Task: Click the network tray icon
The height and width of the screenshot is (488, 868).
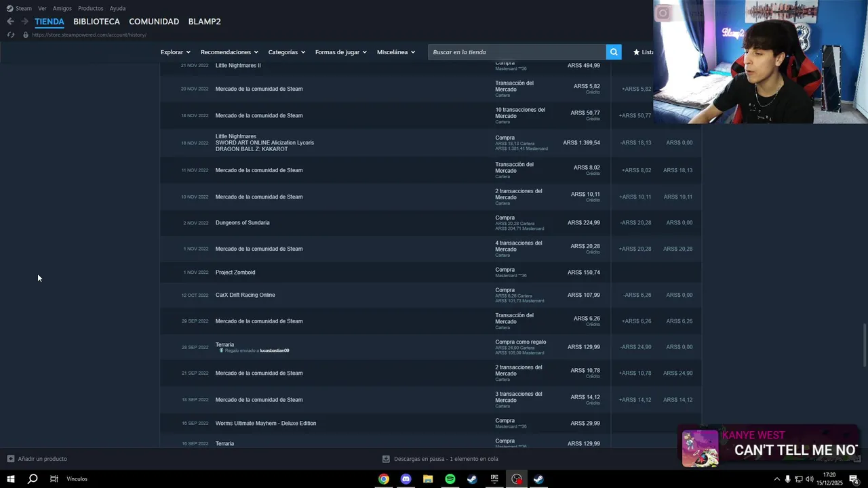Action: 798,479
